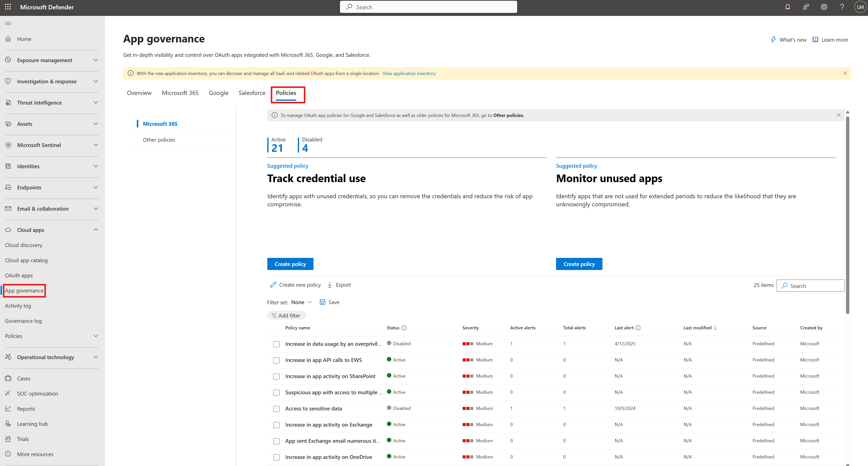Click Create policy under Track credential use
Screen dimensions: 868x466
[x=290, y=264]
